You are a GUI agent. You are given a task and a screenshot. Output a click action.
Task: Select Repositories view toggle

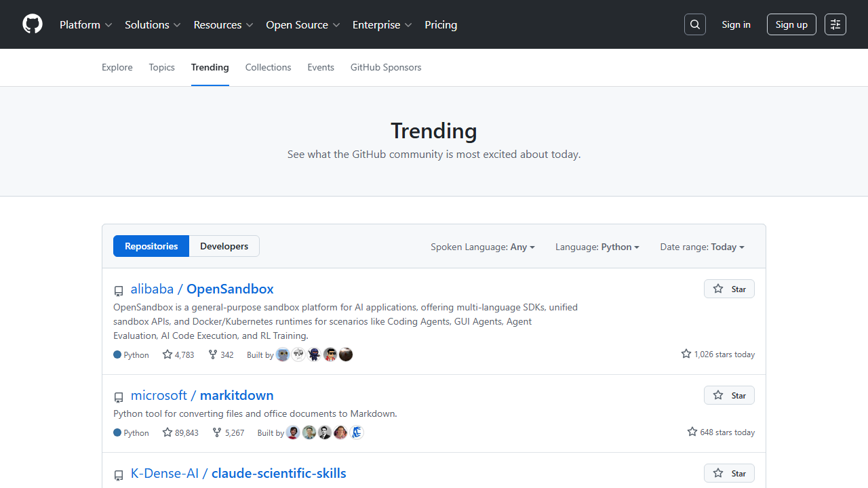coord(151,246)
